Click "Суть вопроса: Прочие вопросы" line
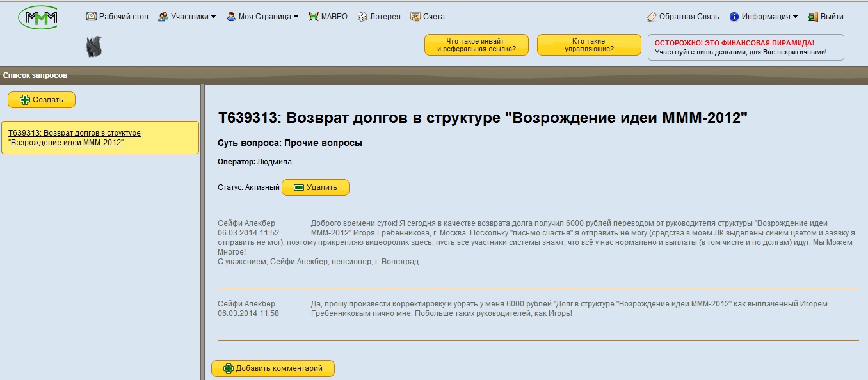The image size is (868, 380). pos(290,143)
